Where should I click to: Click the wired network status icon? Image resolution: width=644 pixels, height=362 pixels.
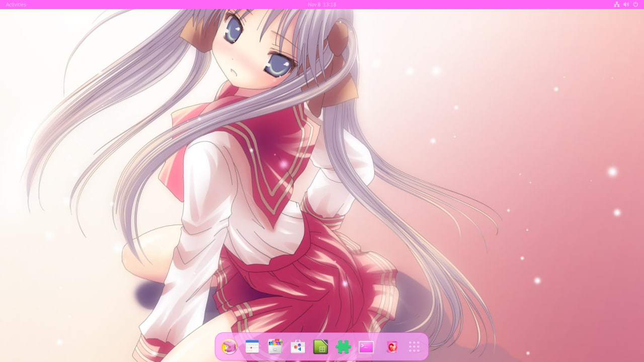click(617, 5)
